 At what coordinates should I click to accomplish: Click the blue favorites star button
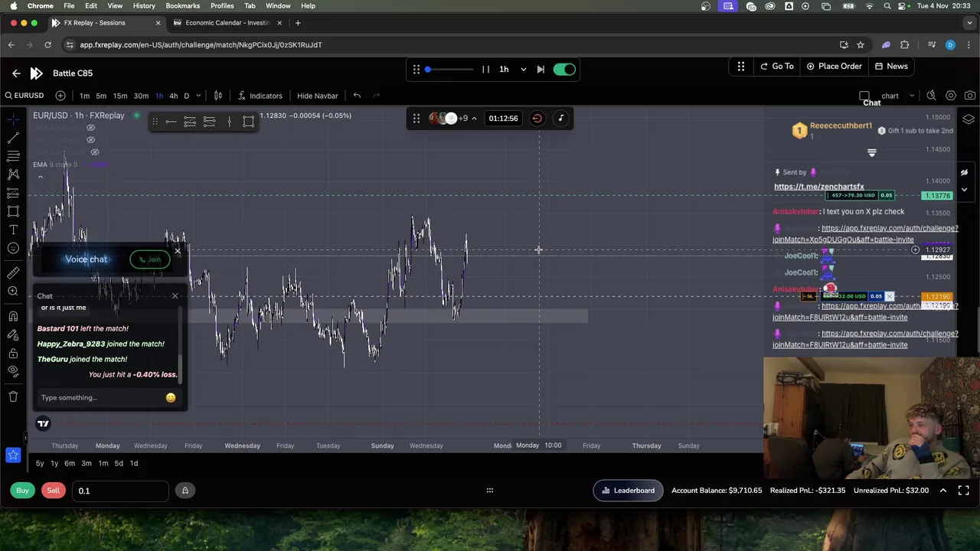click(x=13, y=455)
